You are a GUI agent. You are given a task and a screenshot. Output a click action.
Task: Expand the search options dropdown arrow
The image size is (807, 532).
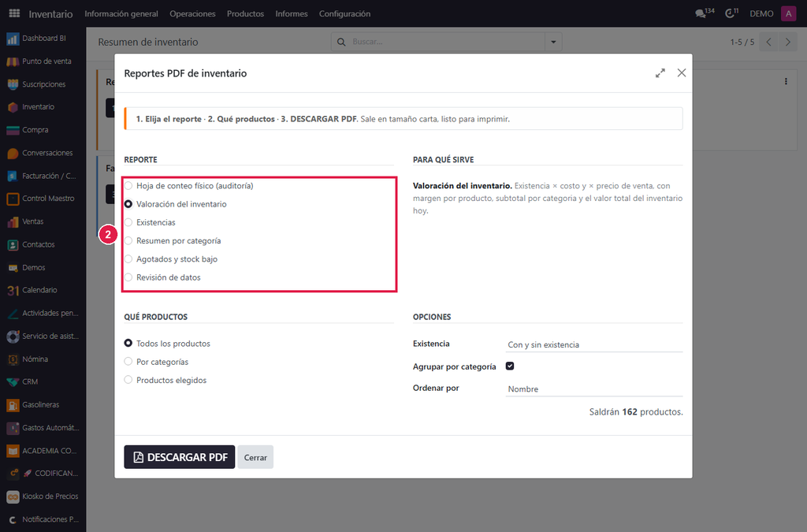pos(553,42)
